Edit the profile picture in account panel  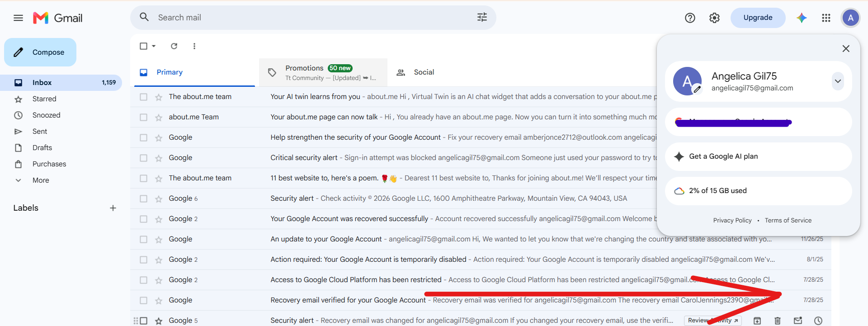(x=697, y=90)
